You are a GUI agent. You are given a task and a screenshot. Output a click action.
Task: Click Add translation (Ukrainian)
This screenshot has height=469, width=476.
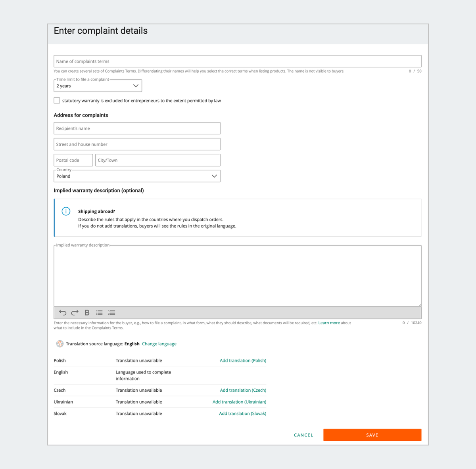click(x=239, y=402)
